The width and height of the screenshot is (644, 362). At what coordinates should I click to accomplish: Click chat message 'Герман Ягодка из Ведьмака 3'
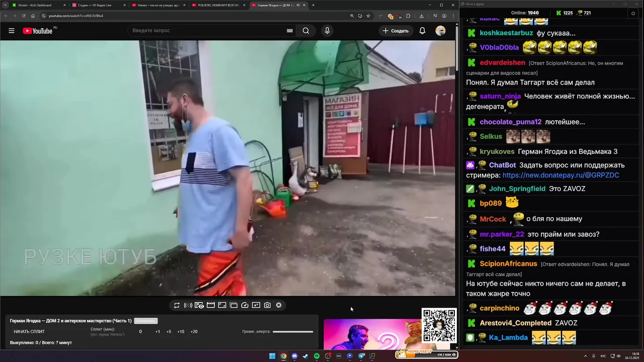coord(568,151)
